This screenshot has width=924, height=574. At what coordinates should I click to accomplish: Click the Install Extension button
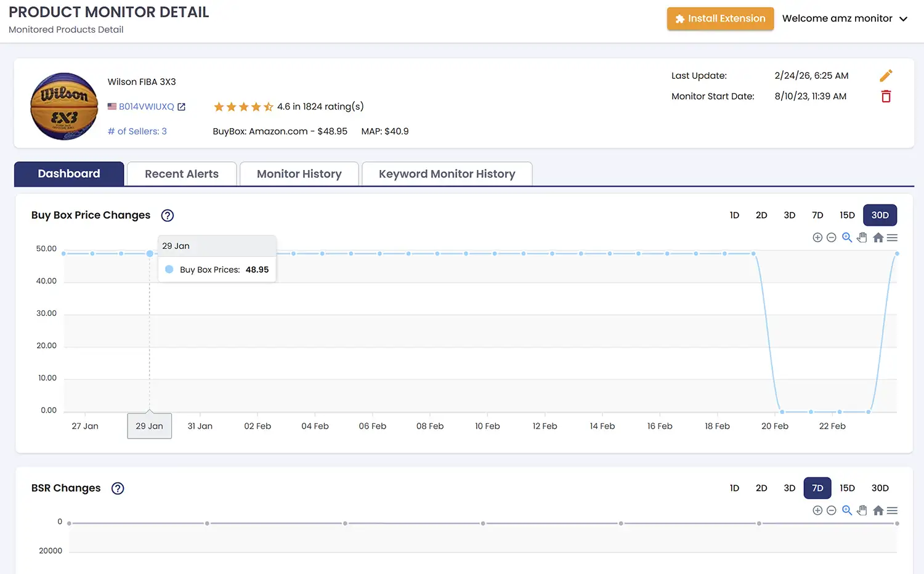(x=720, y=18)
